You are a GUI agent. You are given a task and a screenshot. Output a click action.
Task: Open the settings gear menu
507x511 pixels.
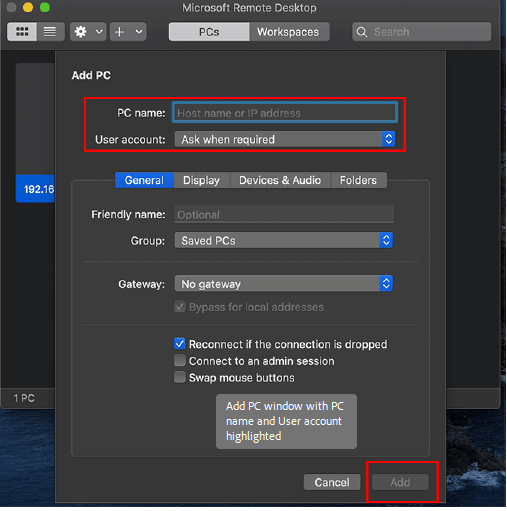(81, 32)
